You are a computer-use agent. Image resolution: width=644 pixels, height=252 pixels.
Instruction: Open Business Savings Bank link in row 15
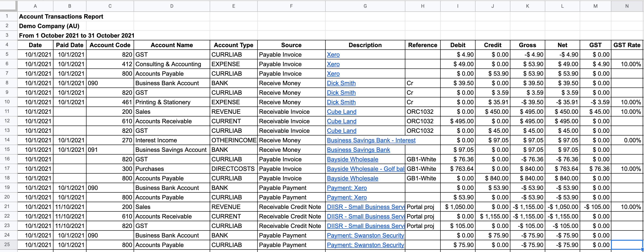click(x=358, y=150)
